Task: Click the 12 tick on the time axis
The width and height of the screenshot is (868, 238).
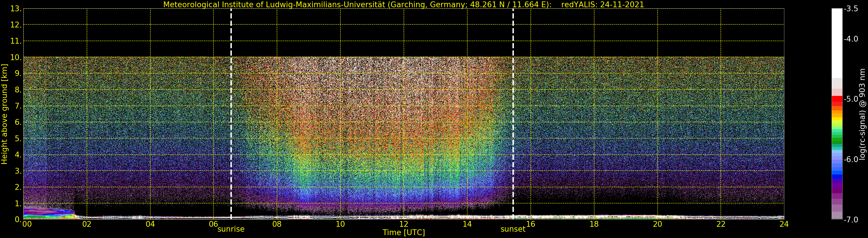Action: click(x=403, y=224)
